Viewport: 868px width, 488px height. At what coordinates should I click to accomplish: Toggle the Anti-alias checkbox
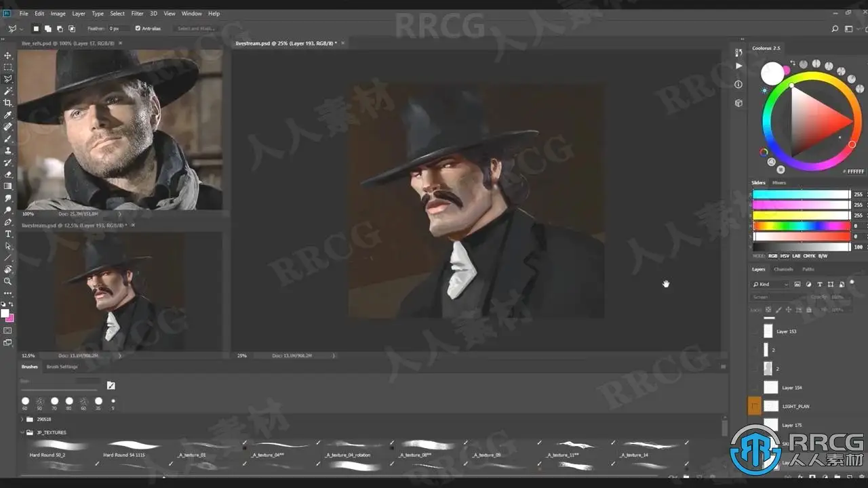click(x=138, y=28)
